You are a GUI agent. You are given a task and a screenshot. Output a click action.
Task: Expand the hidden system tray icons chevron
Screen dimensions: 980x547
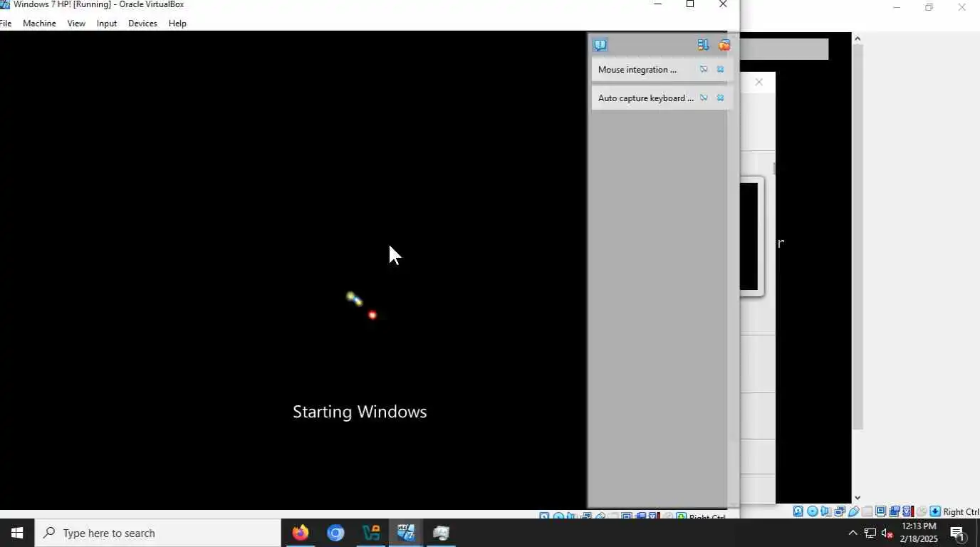(x=853, y=533)
